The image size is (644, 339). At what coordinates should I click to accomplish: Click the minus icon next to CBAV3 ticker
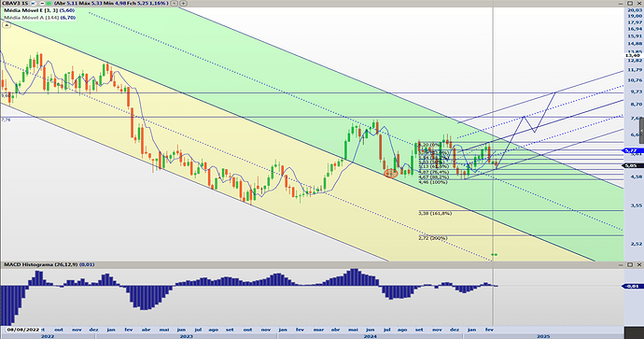point(42,4)
